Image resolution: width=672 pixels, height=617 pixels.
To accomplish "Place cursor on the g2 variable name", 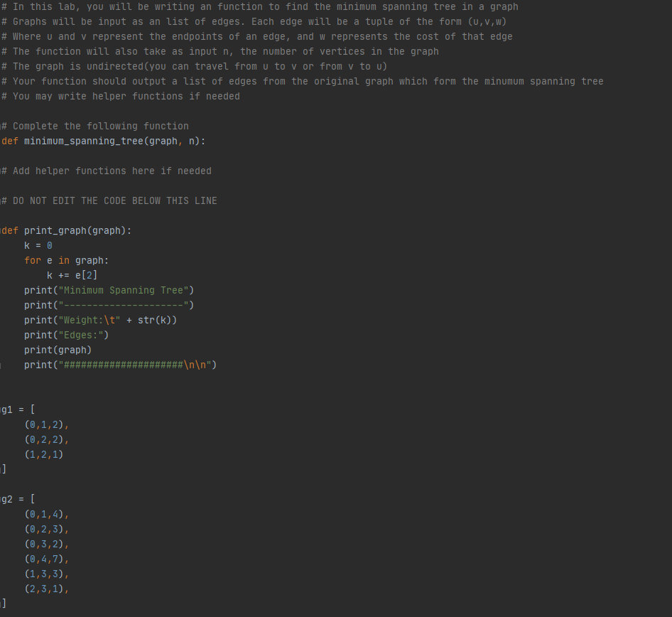I will [x=6, y=498].
